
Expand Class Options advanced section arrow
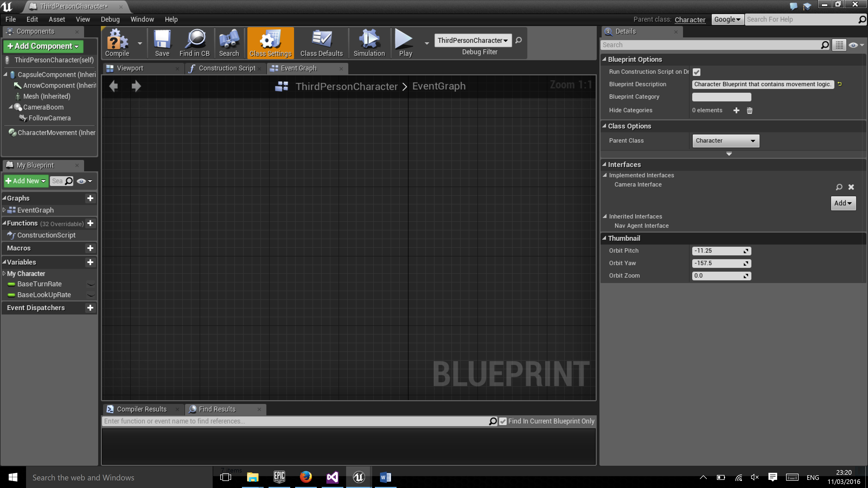pyautogui.click(x=729, y=154)
